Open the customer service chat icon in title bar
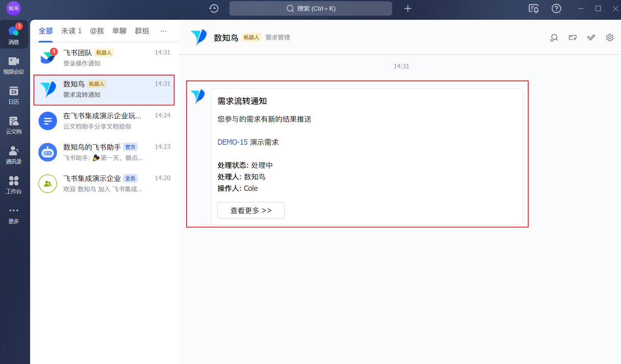The image size is (621, 364). click(x=534, y=8)
